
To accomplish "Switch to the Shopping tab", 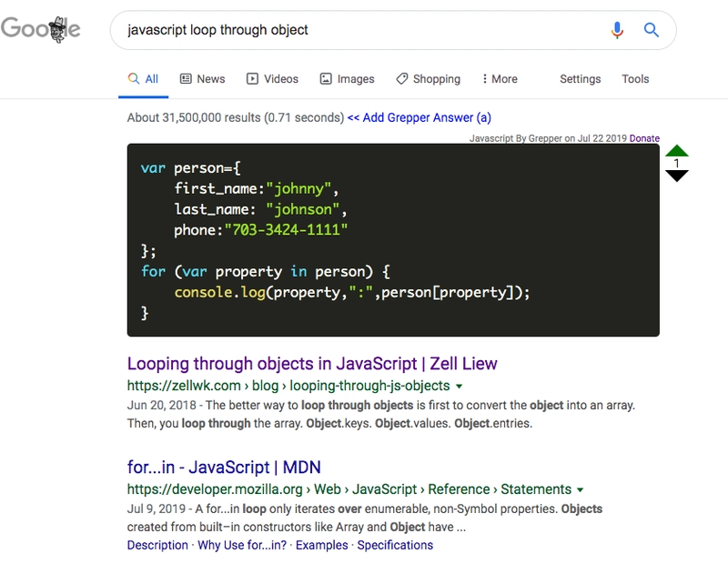I will 428,79.
